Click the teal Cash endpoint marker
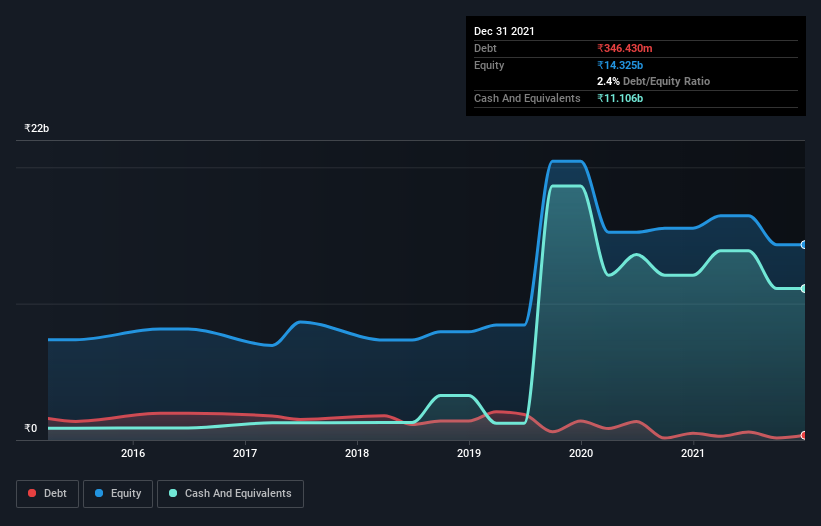821x526 pixels. tap(803, 288)
